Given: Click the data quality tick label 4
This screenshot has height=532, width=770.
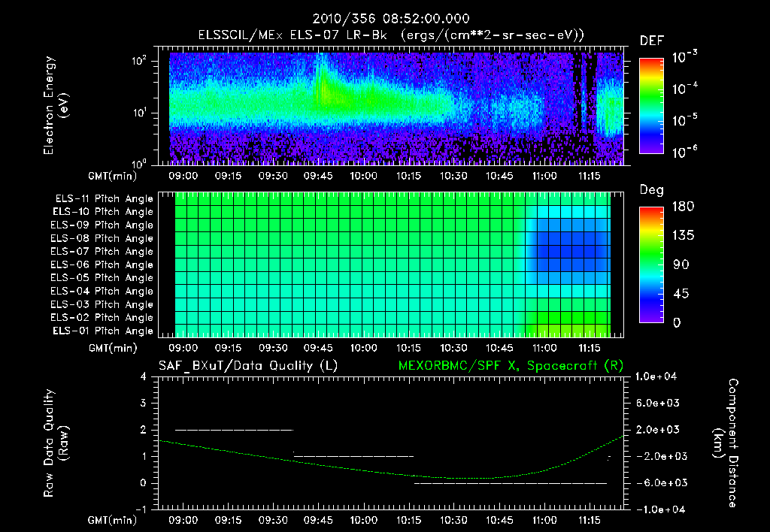Looking at the screenshot, I should coord(144,376).
